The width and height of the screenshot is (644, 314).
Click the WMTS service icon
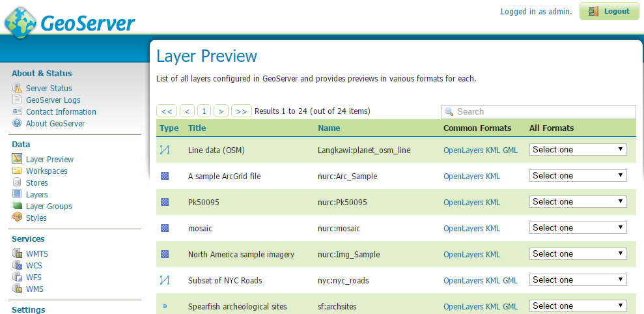point(17,253)
